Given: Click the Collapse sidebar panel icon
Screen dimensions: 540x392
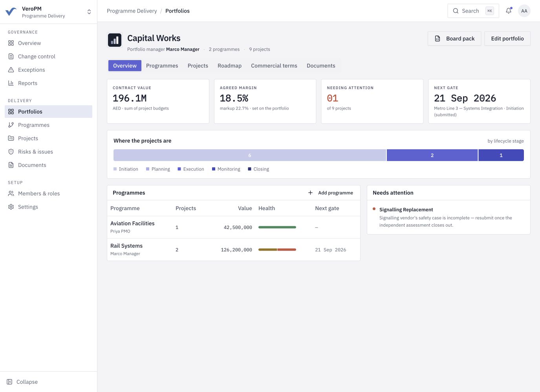Looking at the screenshot, I should tap(9, 382).
